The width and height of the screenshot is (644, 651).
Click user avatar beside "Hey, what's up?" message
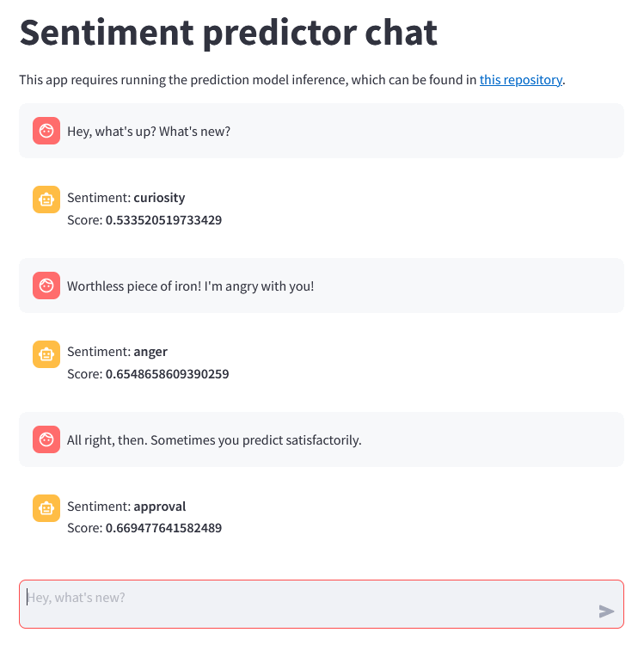coord(46,131)
